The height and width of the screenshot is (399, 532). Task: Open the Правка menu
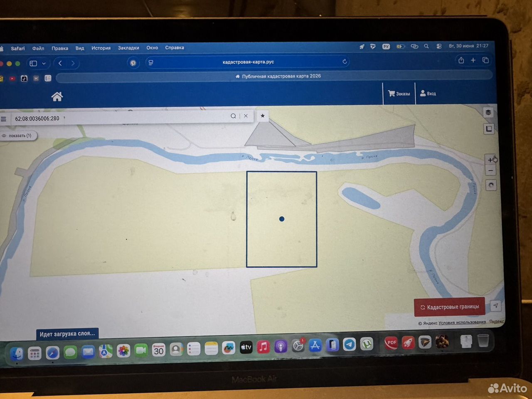click(60, 48)
